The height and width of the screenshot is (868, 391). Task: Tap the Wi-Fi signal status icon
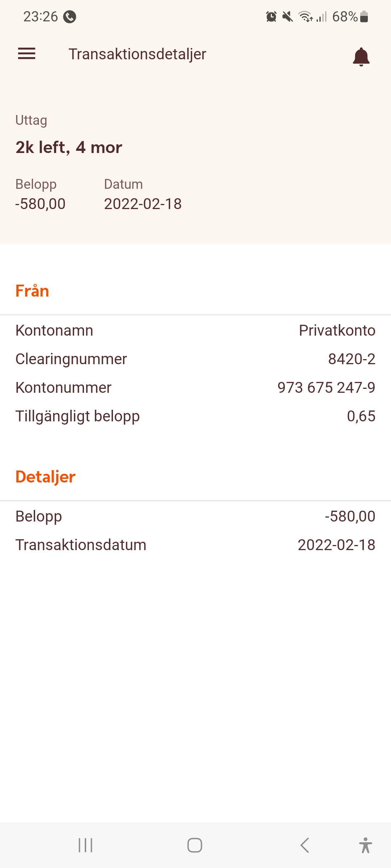(x=305, y=17)
